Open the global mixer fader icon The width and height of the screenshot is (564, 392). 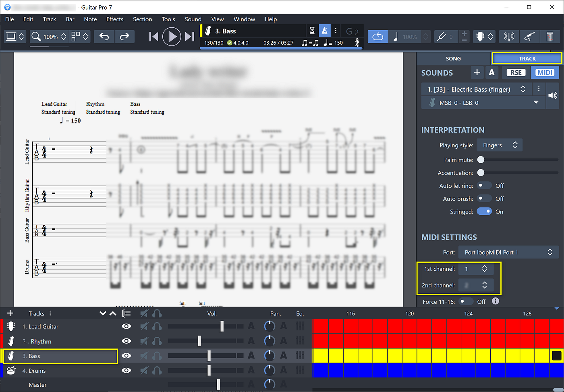[x=550, y=37]
